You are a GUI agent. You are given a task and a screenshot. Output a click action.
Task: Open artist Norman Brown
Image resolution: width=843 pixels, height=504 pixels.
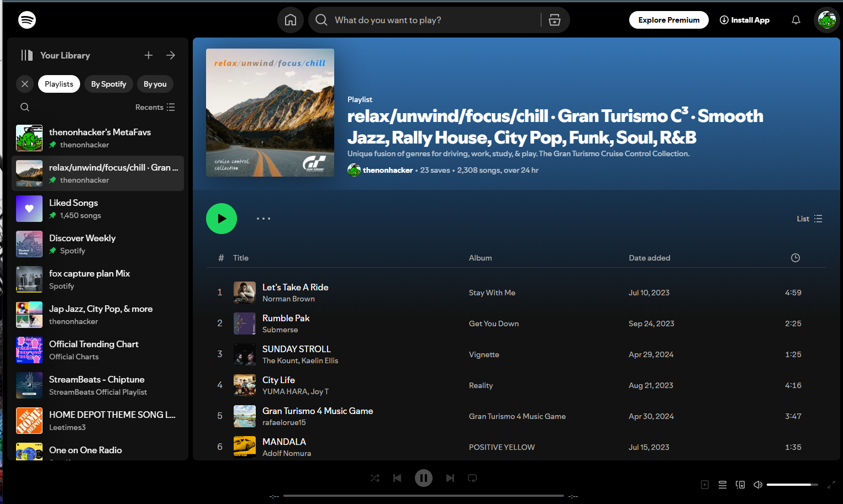click(x=288, y=299)
